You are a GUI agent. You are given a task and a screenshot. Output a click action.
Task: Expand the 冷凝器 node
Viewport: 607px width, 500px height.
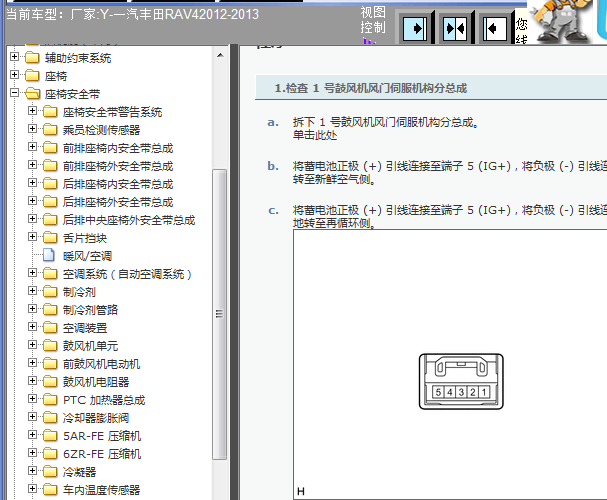(33, 471)
